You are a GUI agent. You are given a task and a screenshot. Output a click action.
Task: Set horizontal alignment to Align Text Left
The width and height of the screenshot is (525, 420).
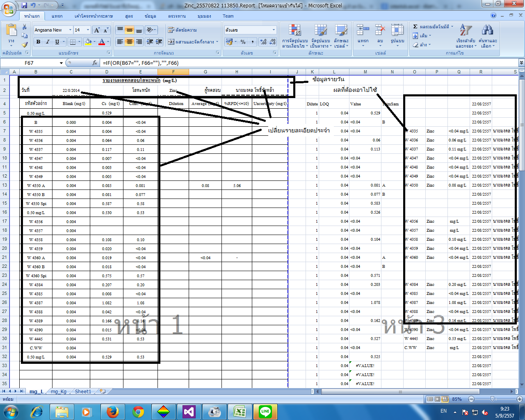point(120,42)
